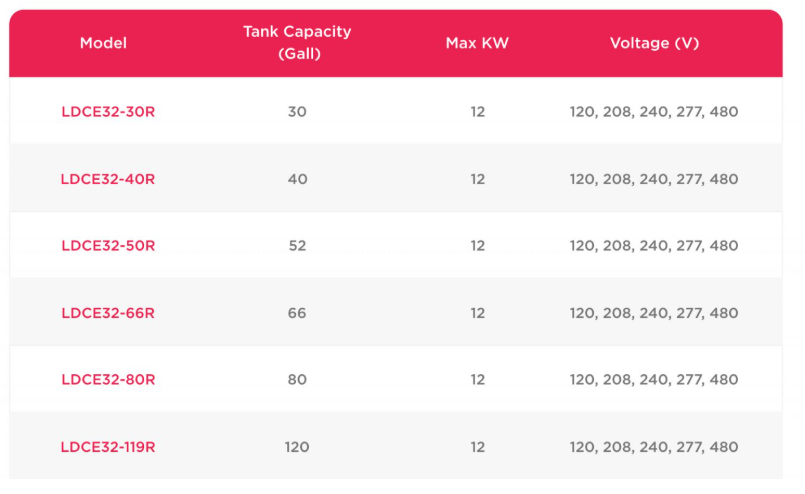Click the 66 gallon tank capacity cell
Viewport: 805px width, 494px height.
(x=297, y=313)
